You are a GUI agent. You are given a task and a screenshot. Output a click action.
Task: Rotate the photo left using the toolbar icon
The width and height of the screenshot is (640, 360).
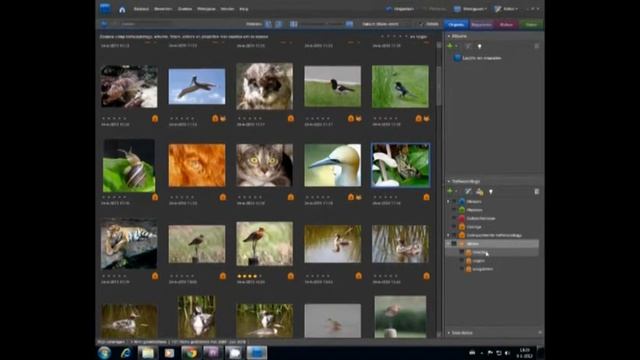point(268,24)
